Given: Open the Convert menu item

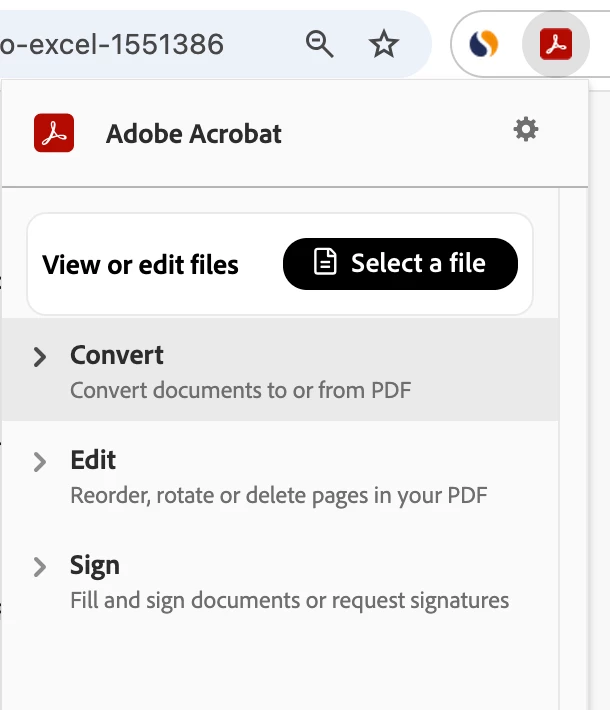Looking at the screenshot, I should click(x=280, y=369).
